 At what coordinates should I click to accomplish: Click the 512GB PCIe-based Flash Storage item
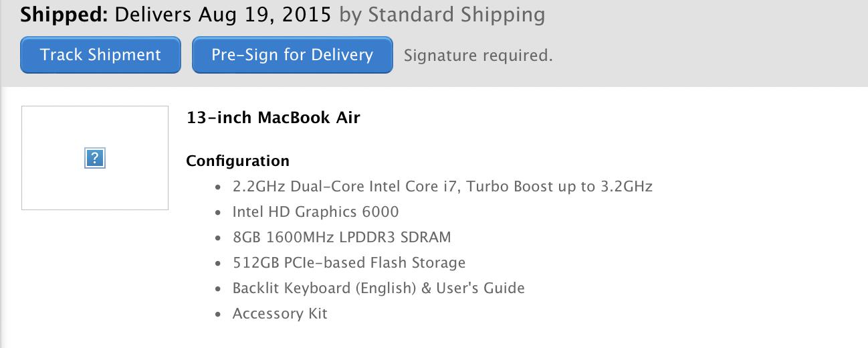point(349,262)
